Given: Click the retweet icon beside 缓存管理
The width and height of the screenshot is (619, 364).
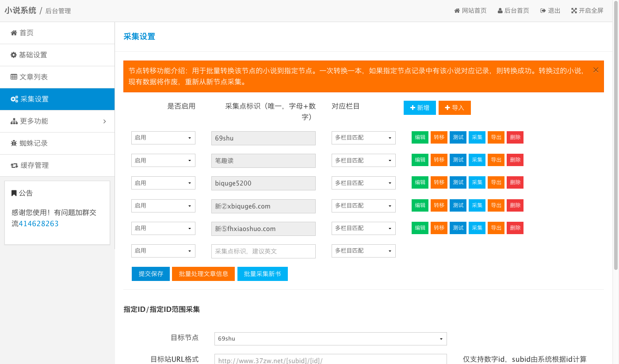Looking at the screenshot, I should pos(14,165).
